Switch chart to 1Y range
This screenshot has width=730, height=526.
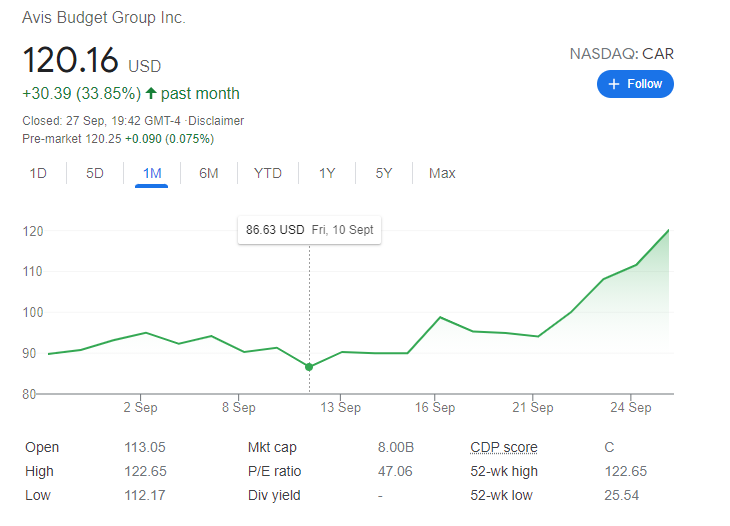click(x=327, y=173)
